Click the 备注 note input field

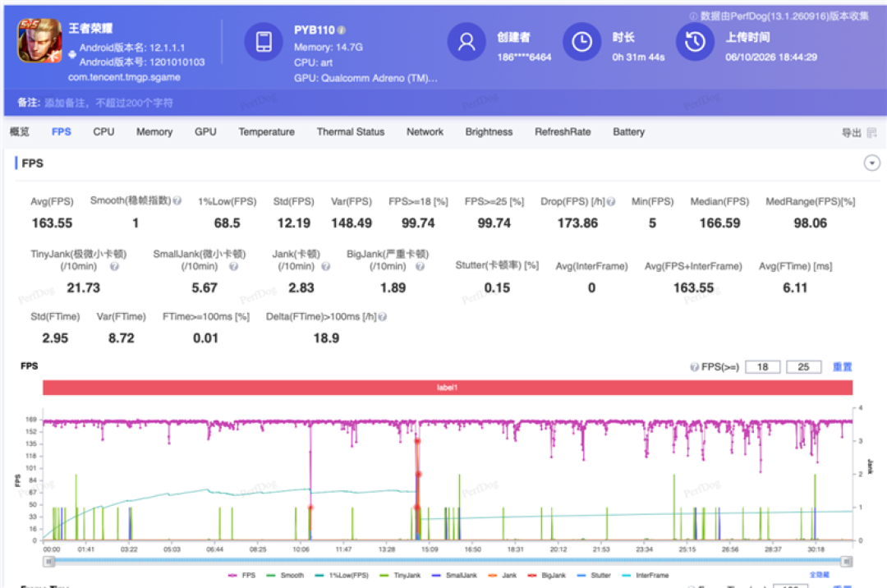pos(109,103)
